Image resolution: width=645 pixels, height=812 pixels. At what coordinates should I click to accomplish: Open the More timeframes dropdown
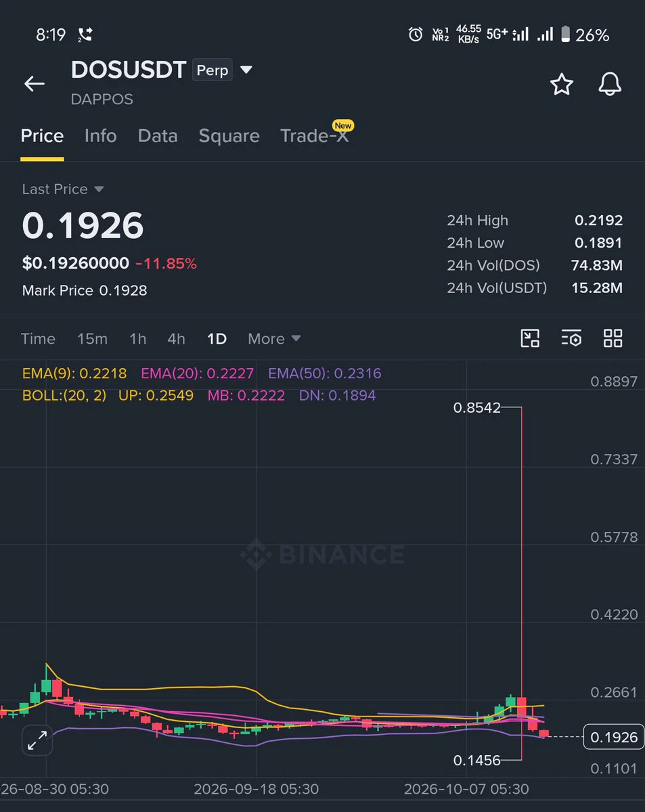click(x=274, y=338)
